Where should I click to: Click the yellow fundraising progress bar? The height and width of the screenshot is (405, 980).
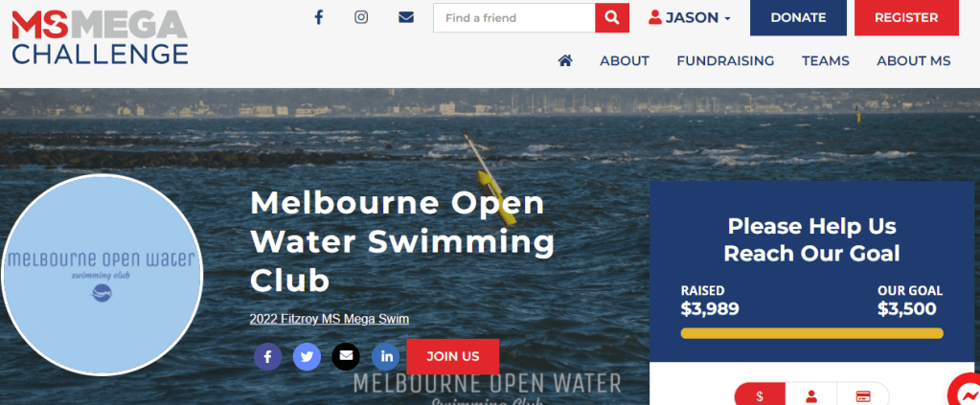[811, 333]
